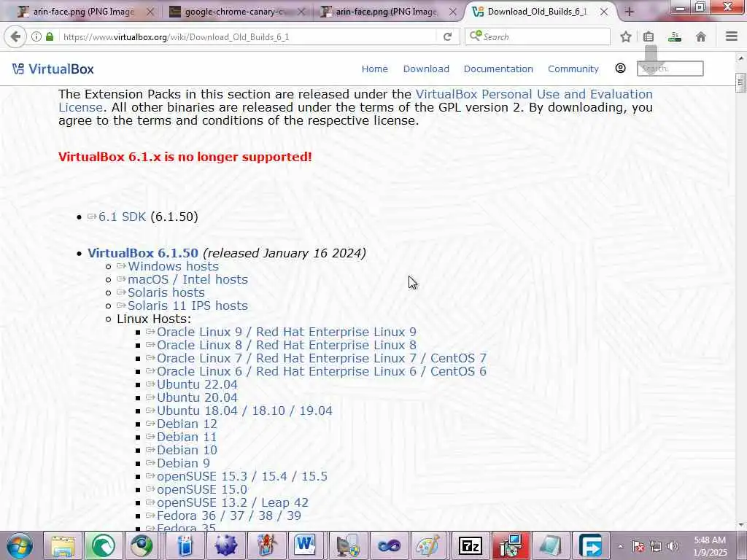Open openSUSE 13.2 / Leap 42 link

click(233, 502)
